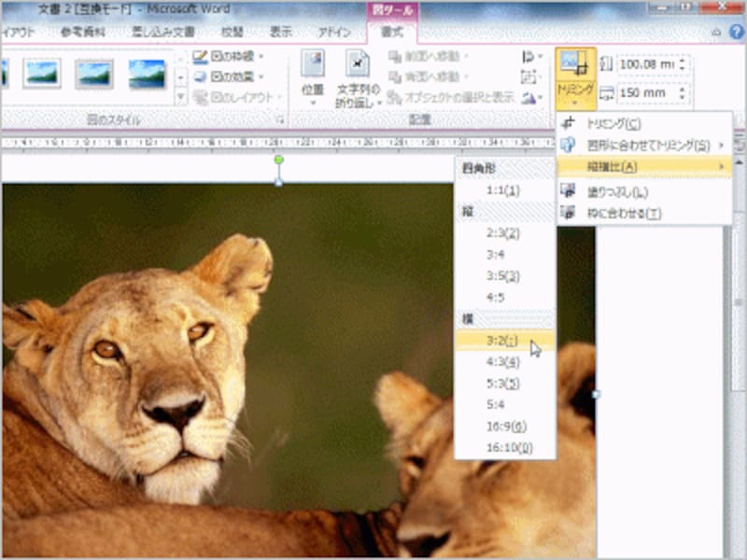Open the Picture Border (図の枠線) dropdown
This screenshot has height=560, width=747.
pyautogui.click(x=228, y=57)
